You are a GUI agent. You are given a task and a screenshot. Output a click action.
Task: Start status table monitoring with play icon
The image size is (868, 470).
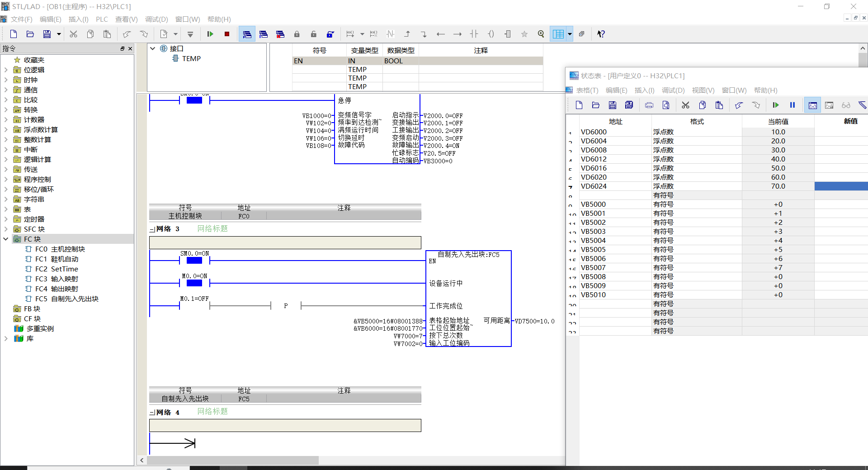(776, 105)
